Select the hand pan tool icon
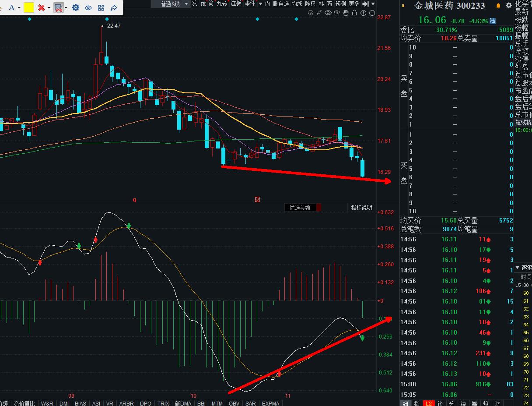Viewport: 532px width, 406px height. click(x=345, y=13)
